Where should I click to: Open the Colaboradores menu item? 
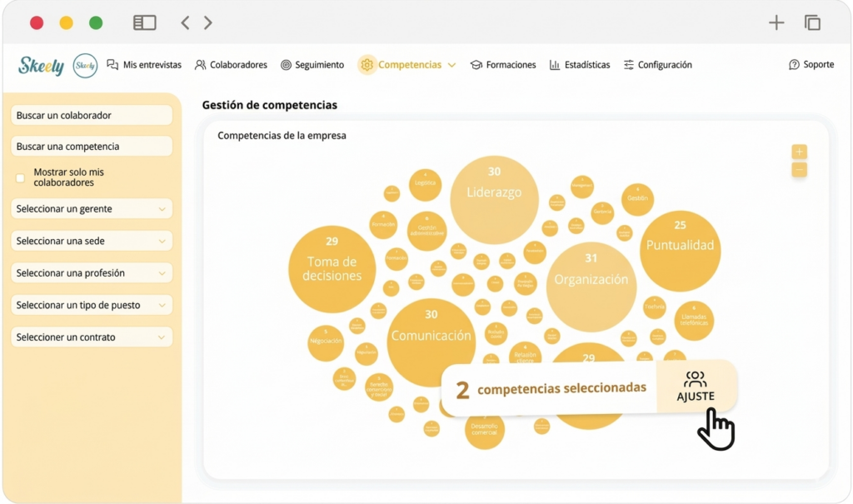(231, 65)
